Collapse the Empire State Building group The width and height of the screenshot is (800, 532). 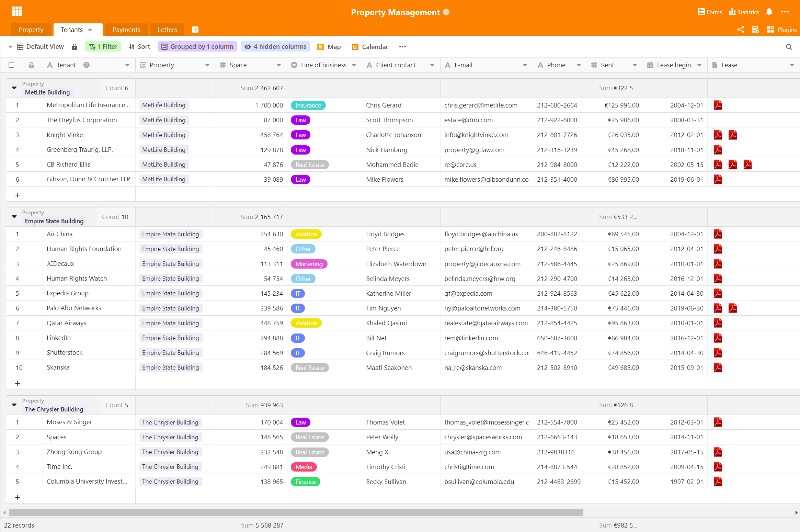point(14,217)
